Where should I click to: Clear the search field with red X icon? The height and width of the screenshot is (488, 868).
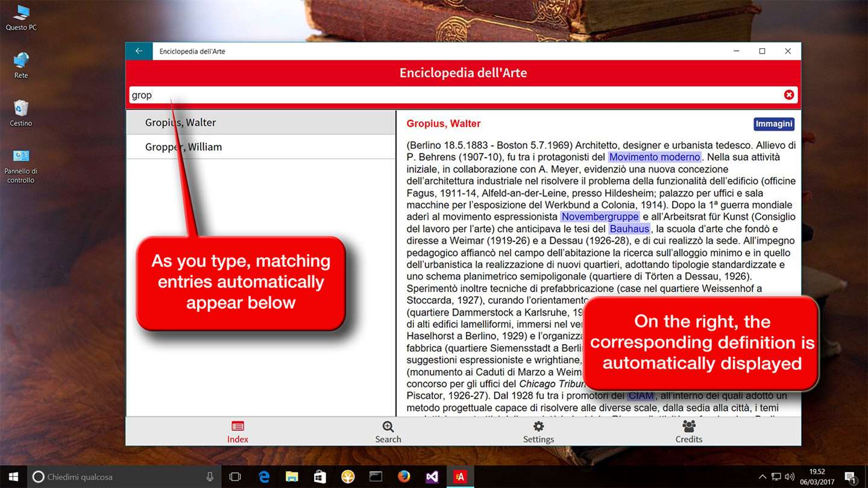pos(788,95)
